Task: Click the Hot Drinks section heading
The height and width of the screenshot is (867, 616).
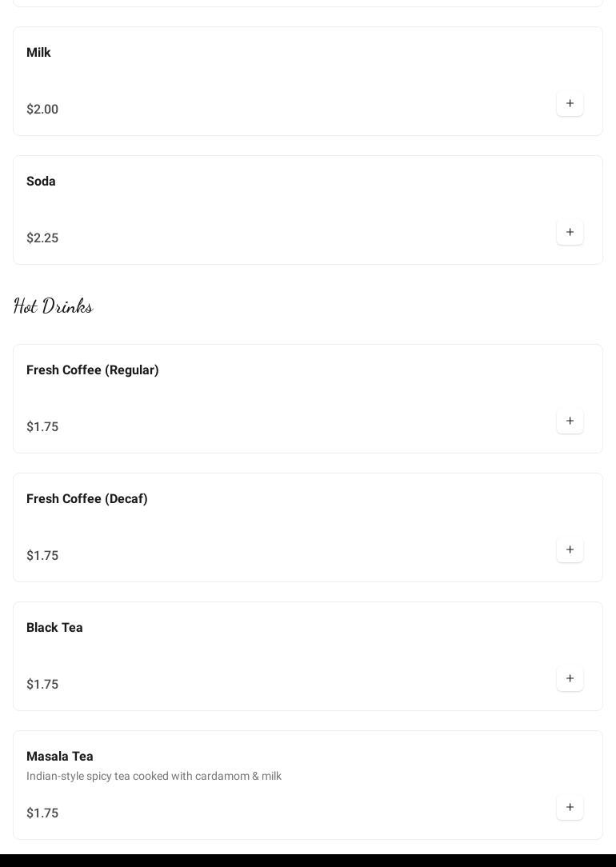Action: click(x=53, y=306)
